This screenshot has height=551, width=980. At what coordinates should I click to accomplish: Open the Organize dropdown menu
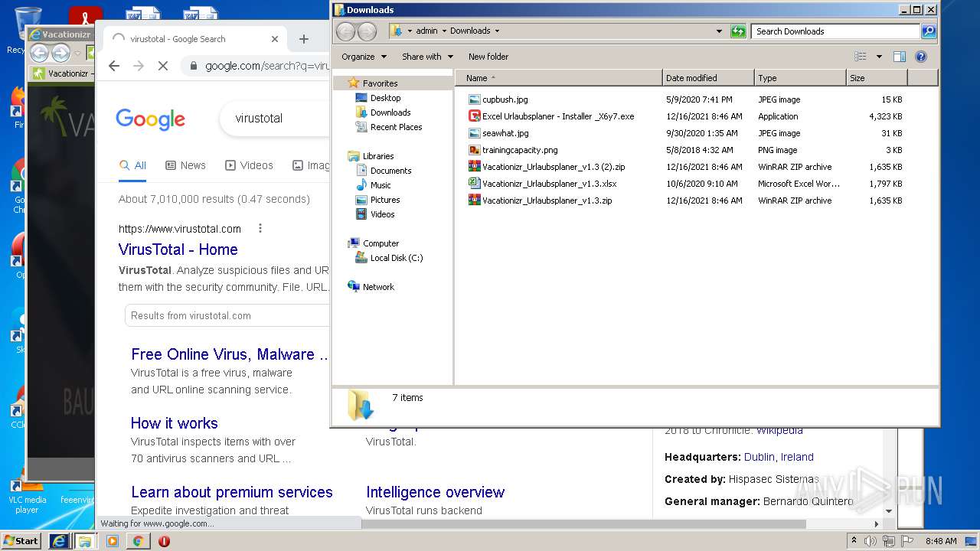(364, 57)
